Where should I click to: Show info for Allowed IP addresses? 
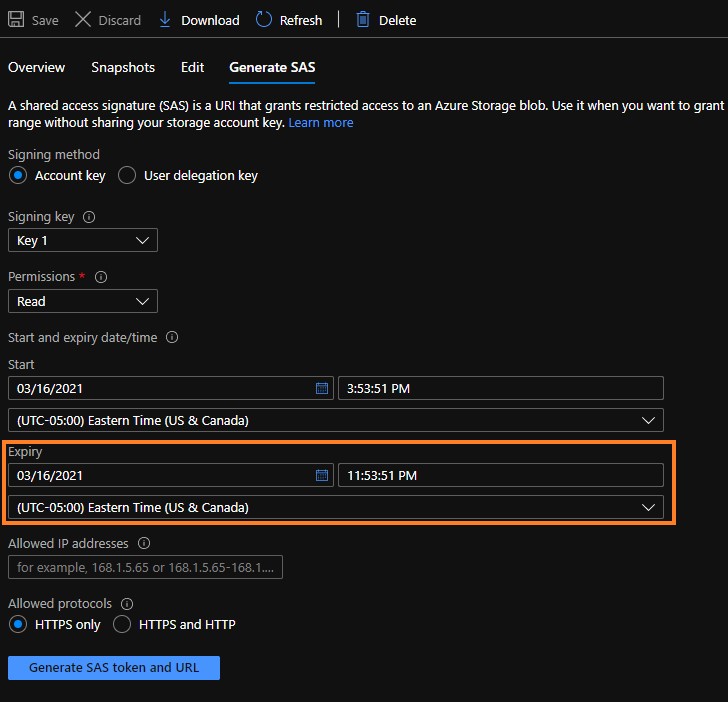[144, 543]
